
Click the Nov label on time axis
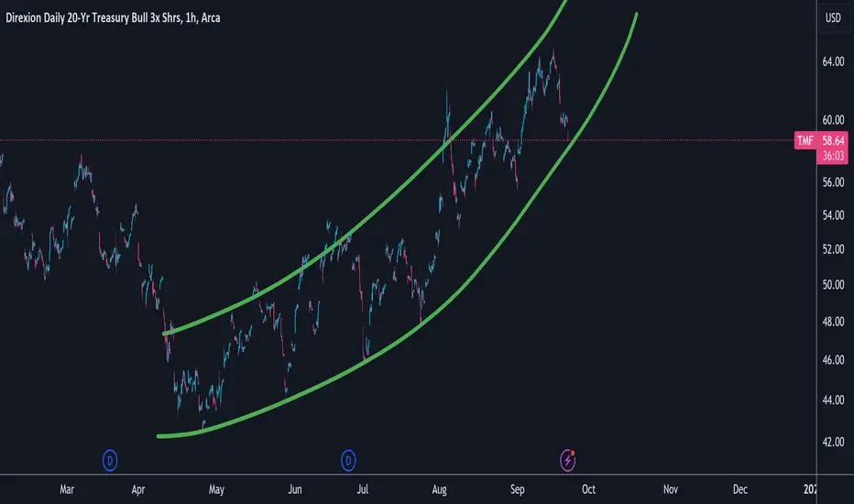(671, 489)
